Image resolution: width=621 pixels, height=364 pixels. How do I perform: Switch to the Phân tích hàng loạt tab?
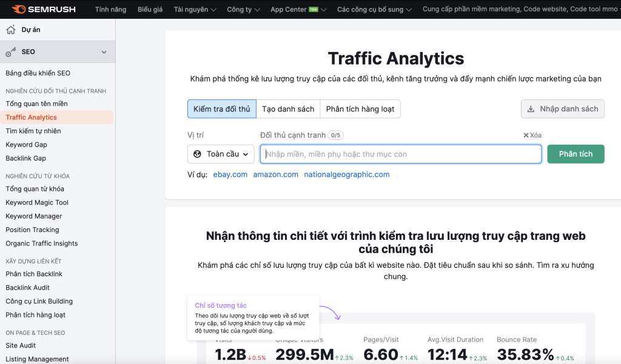coord(360,109)
